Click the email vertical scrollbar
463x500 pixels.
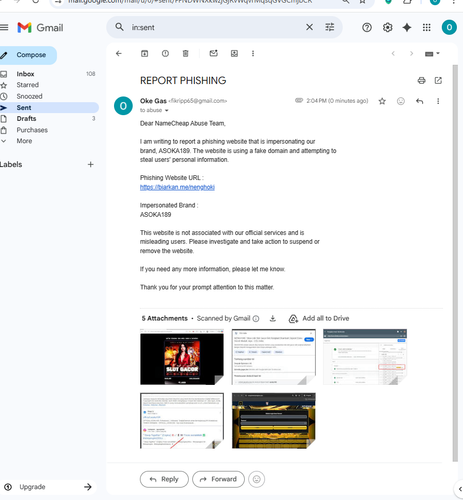click(455, 263)
